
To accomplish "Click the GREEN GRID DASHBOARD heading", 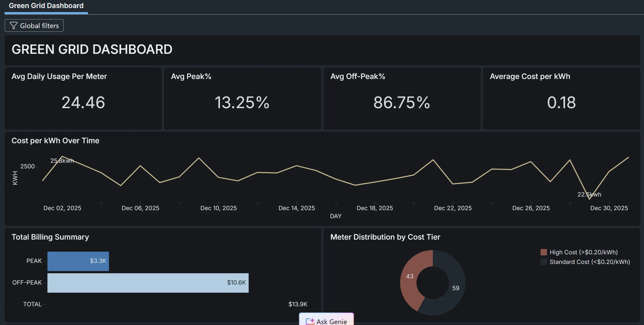I will point(92,50).
